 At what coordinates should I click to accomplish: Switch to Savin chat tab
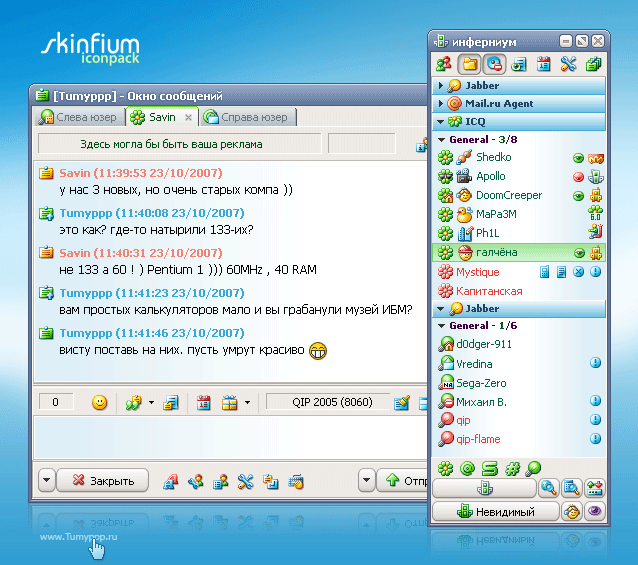pos(162,117)
